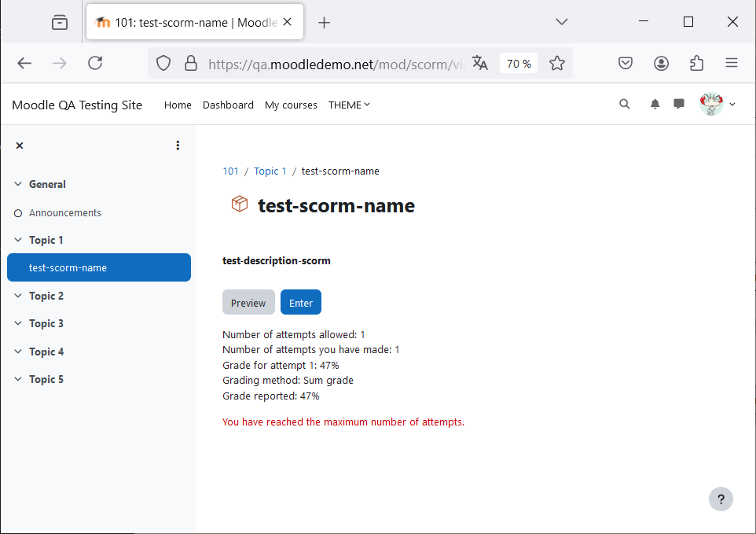Expand the THEME dropdown menu
The height and width of the screenshot is (534, 756).
coord(349,105)
